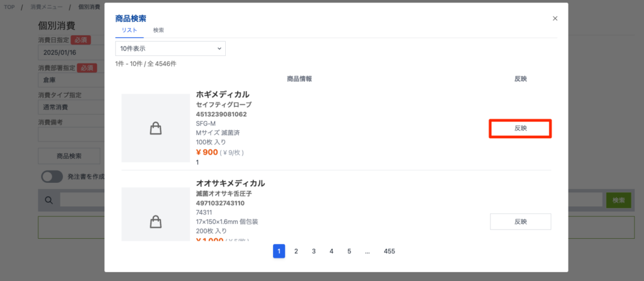Switch to the 検索 tab
Image resolution: width=644 pixels, height=281 pixels.
(x=158, y=30)
